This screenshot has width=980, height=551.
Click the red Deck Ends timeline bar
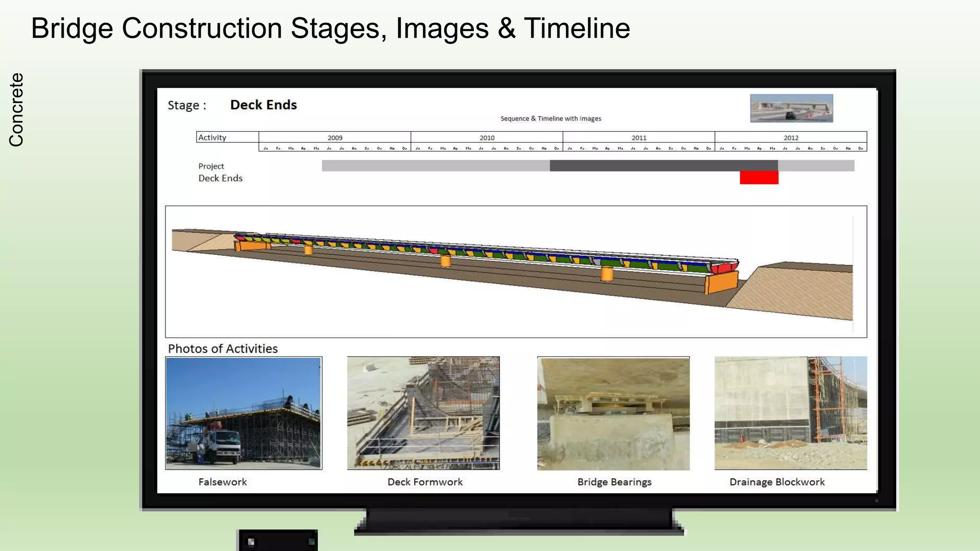click(759, 177)
